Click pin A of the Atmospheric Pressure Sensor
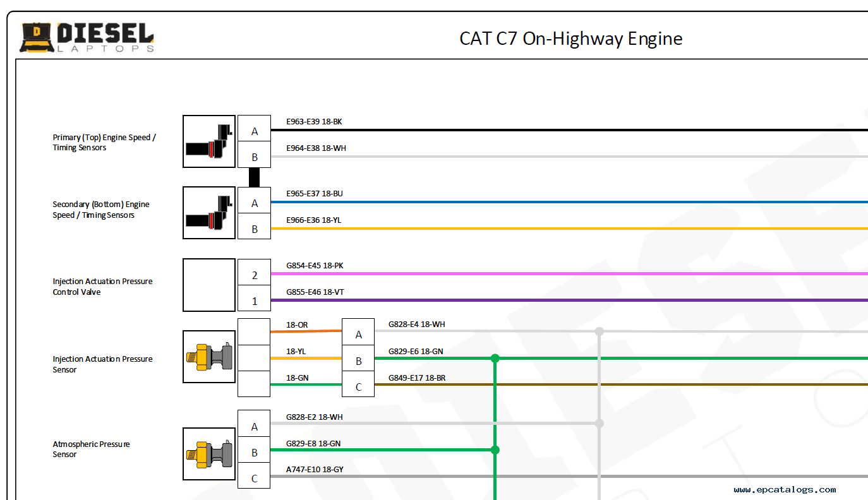The width and height of the screenshot is (868, 500). 254,424
